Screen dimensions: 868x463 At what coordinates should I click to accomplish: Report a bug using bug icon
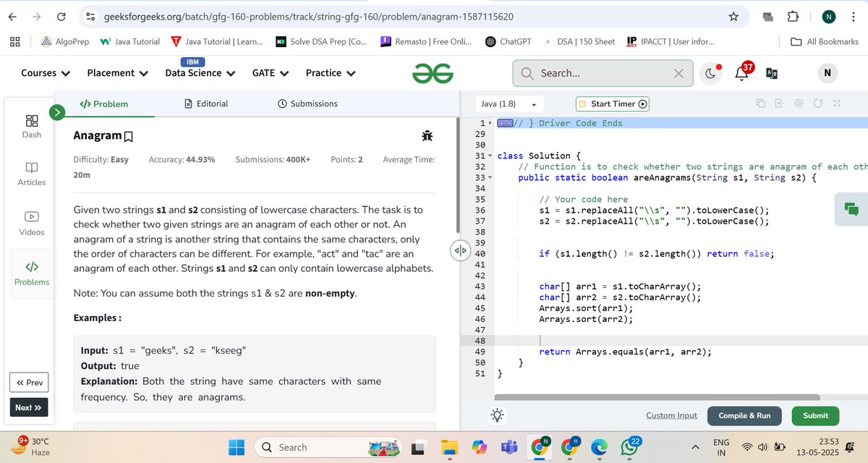point(427,135)
